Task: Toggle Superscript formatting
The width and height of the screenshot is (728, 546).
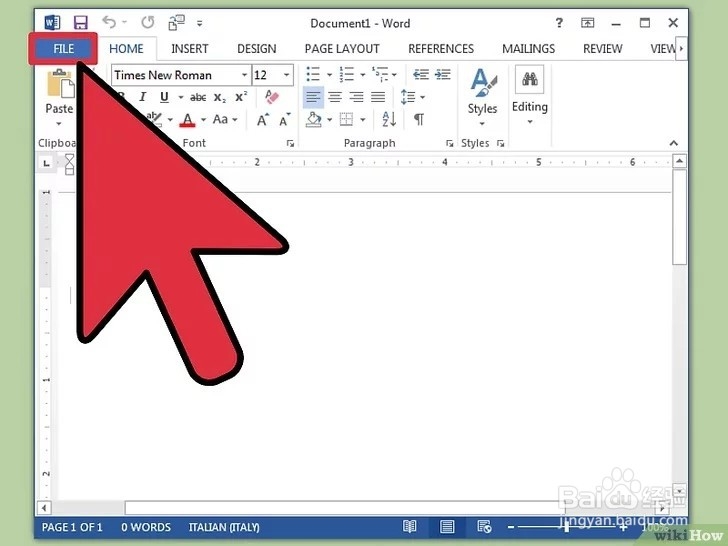Action: pos(241,97)
